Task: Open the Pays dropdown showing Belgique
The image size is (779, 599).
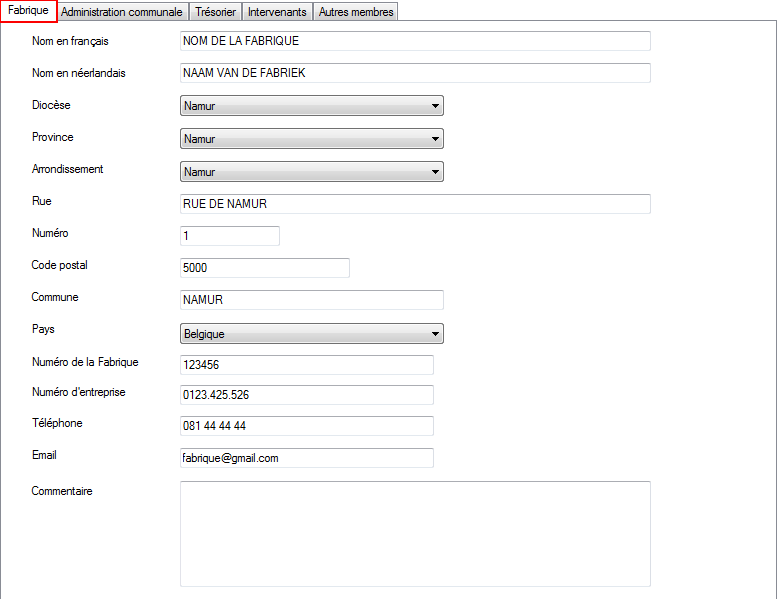Action: tap(312, 334)
